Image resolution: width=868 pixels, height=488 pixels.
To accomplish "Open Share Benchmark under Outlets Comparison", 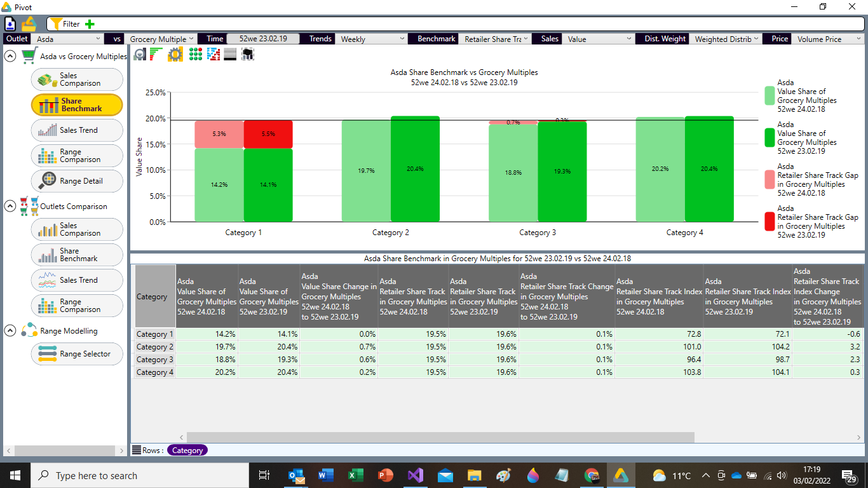I will click(77, 255).
